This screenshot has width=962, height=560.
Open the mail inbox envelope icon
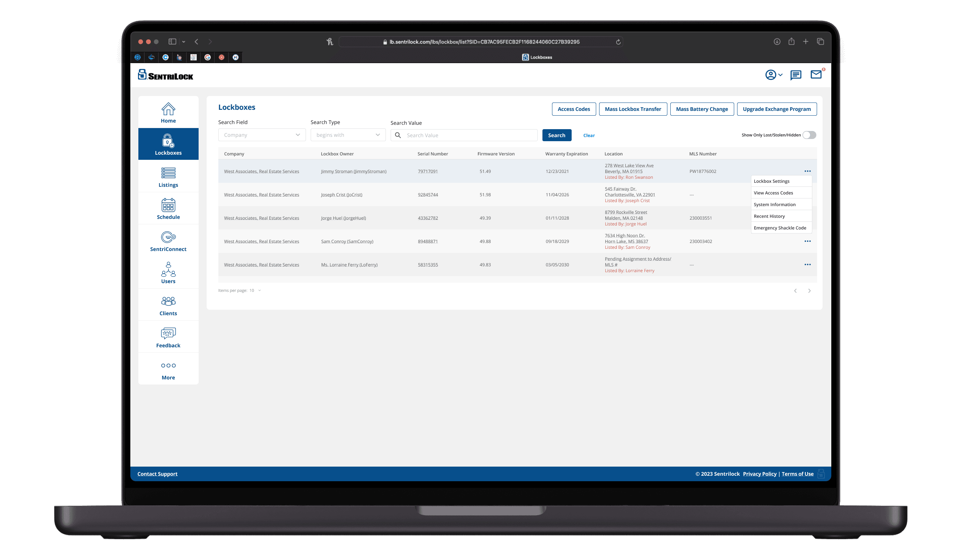tap(816, 75)
